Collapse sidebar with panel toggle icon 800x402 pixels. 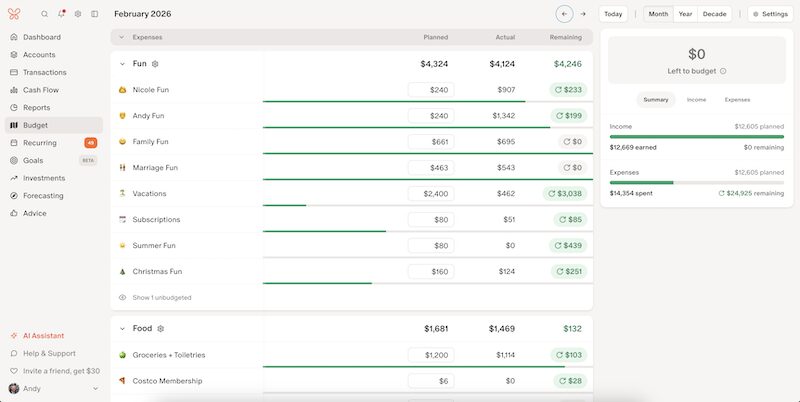(x=94, y=14)
